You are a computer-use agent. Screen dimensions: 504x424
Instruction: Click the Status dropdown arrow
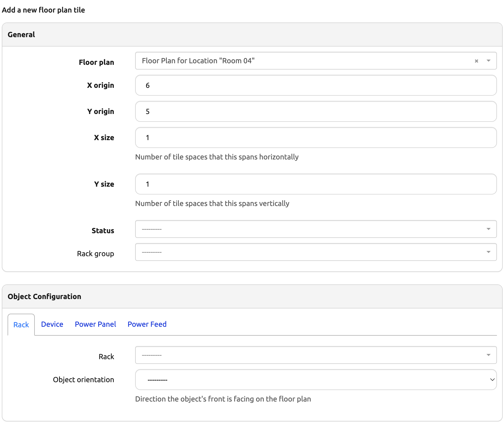(488, 229)
